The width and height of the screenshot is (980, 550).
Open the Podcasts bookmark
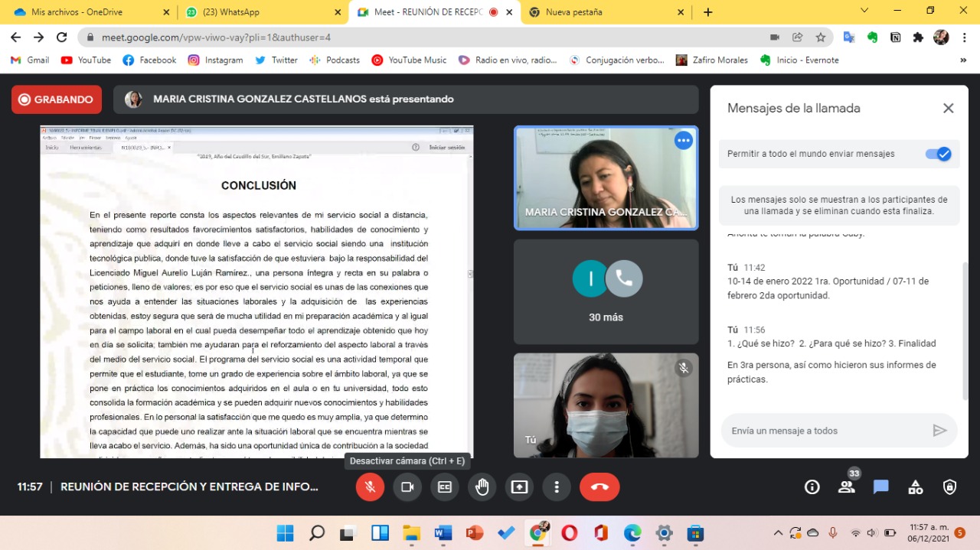tap(335, 60)
